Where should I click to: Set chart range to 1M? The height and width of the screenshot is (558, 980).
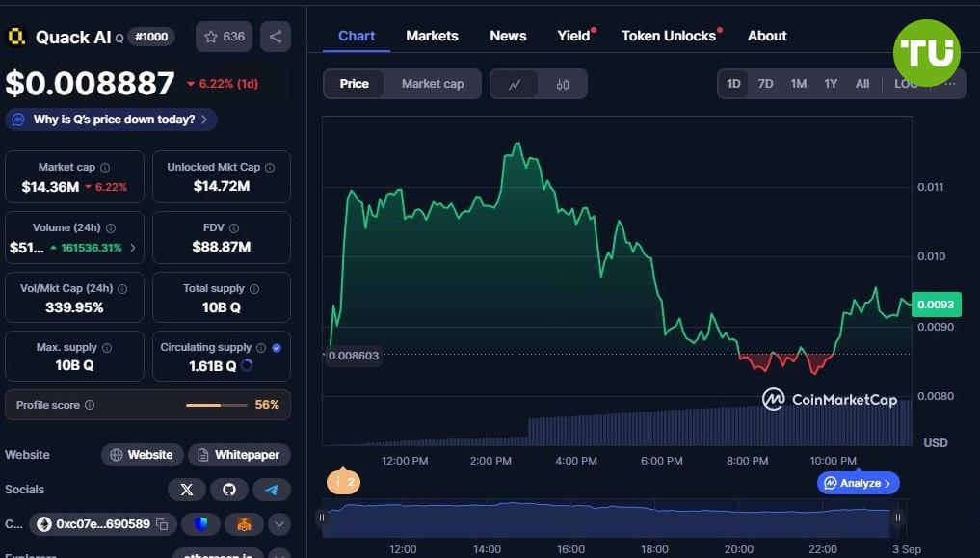click(798, 84)
